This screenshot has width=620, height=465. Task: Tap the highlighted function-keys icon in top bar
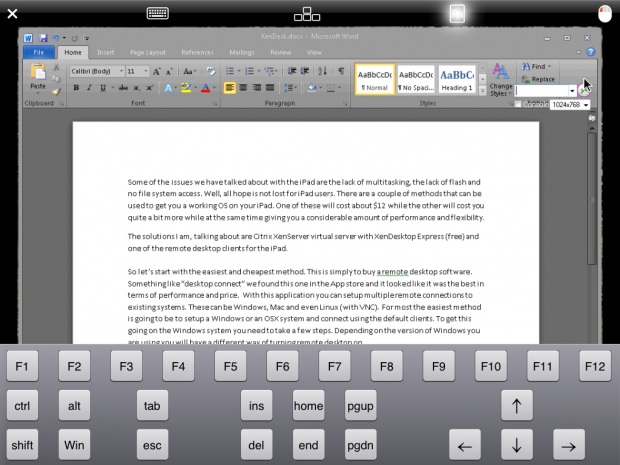pos(457,14)
